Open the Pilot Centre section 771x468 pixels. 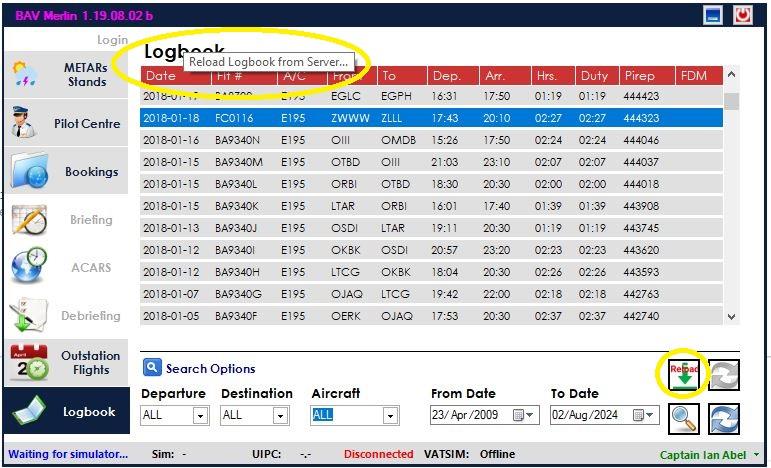tap(66, 123)
